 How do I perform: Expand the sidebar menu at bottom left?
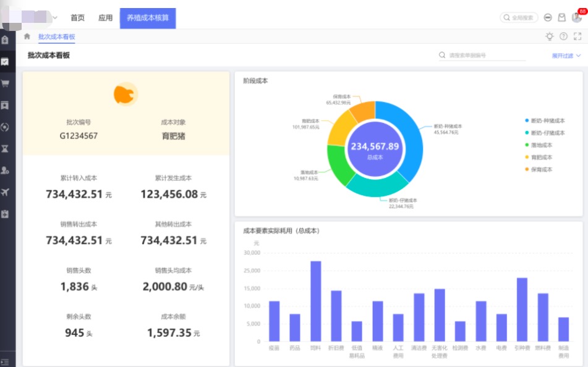coord(5,362)
